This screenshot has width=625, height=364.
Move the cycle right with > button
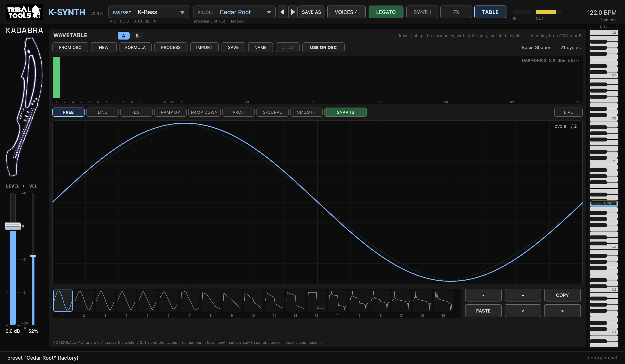[562, 311]
